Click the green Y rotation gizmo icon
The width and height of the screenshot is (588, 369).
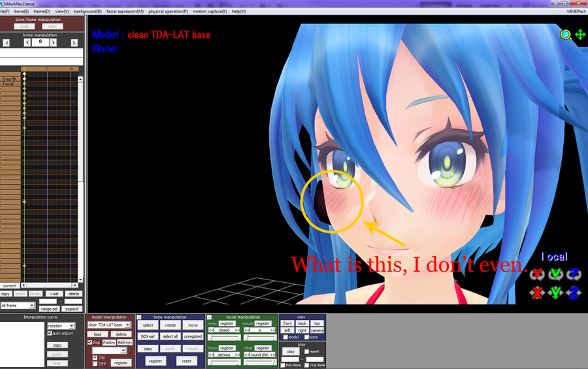coord(555,274)
